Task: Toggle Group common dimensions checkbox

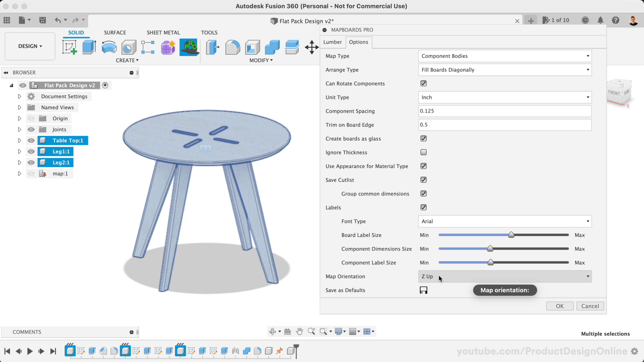Action: (x=423, y=193)
